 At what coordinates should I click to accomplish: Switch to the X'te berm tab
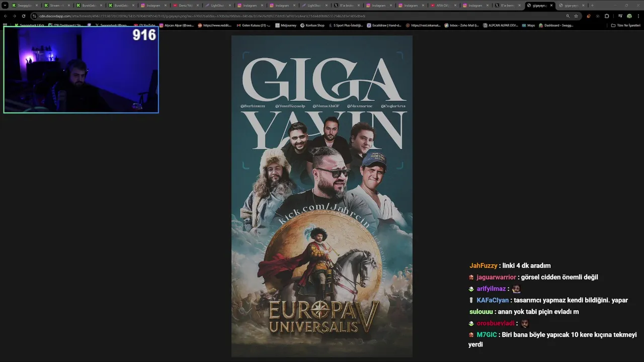coord(508,5)
